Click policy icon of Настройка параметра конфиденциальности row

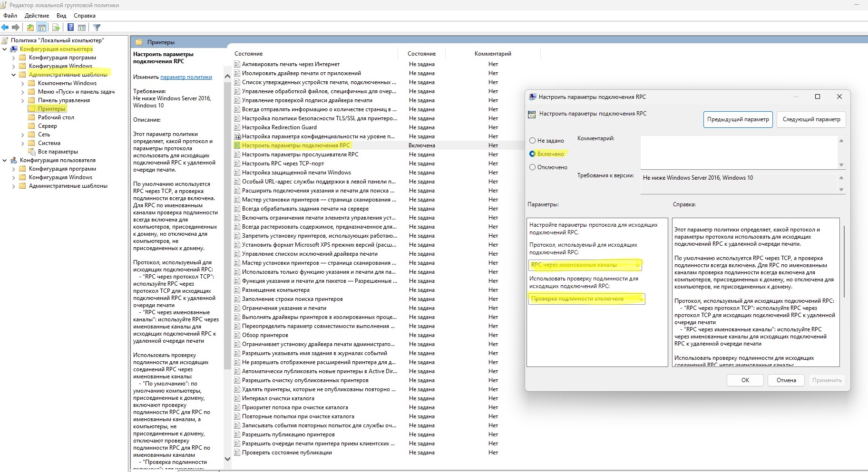click(x=237, y=136)
